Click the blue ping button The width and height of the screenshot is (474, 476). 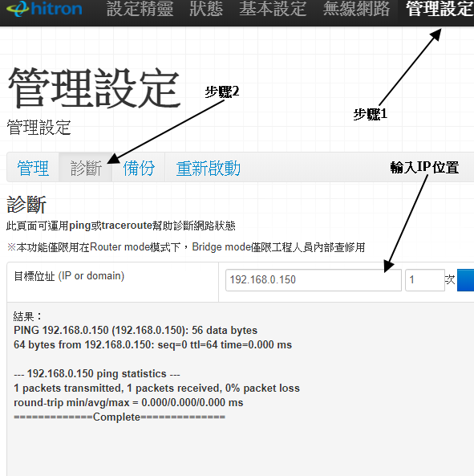tap(465, 280)
